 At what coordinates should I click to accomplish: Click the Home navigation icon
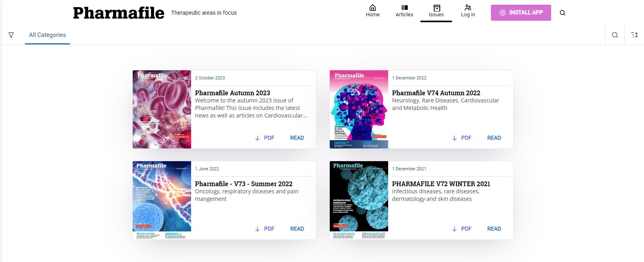tap(373, 8)
